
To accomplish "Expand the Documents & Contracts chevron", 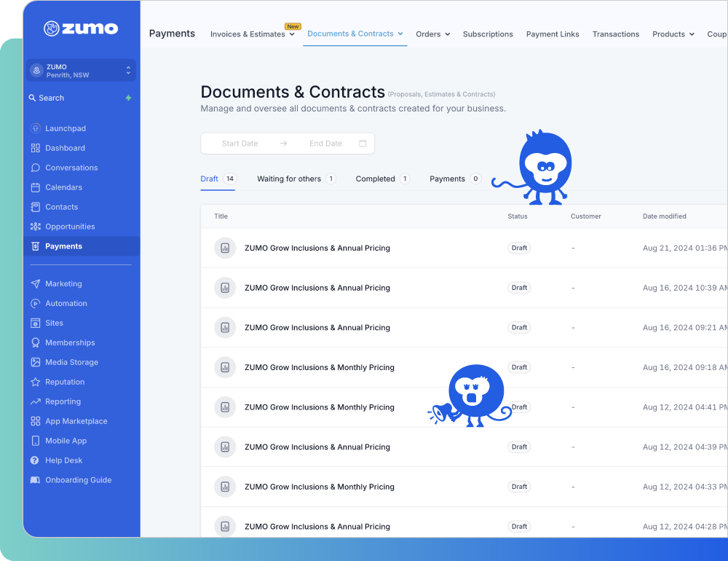I will [400, 34].
